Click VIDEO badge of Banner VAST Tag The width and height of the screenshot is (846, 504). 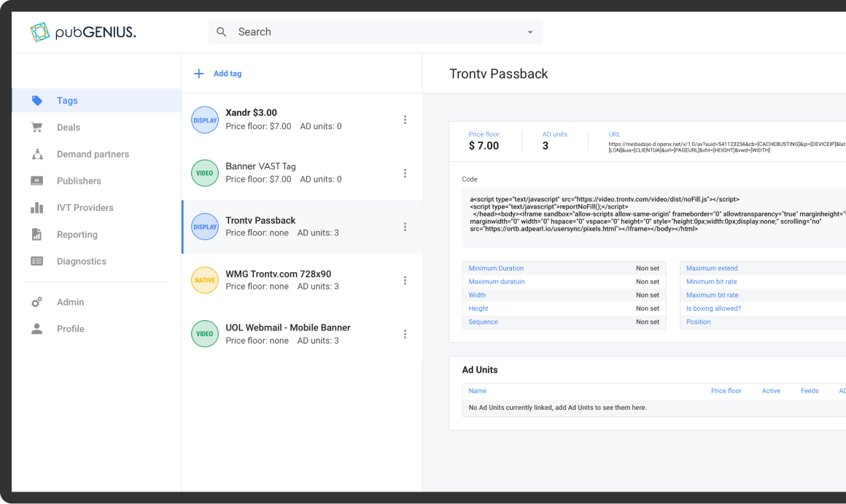[205, 173]
